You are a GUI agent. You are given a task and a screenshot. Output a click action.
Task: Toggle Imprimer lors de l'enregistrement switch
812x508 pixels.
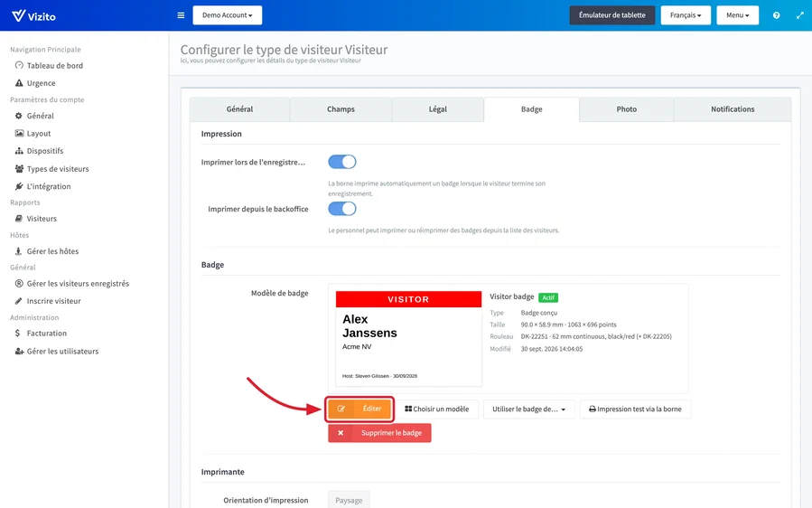coord(341,162)
